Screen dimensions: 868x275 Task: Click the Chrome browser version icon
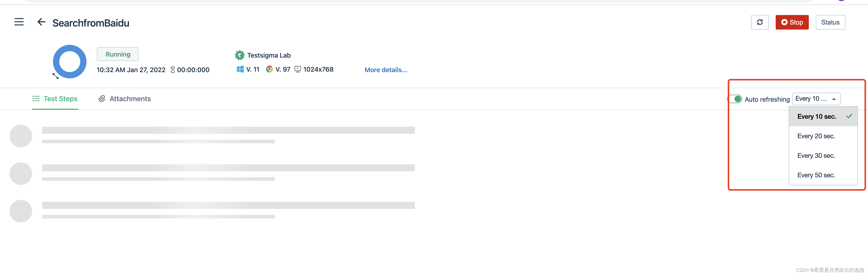(269, 69)
